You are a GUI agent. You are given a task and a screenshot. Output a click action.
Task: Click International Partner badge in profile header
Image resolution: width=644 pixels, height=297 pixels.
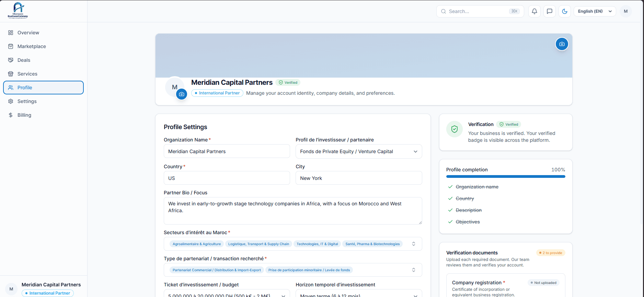pos(217,93)
